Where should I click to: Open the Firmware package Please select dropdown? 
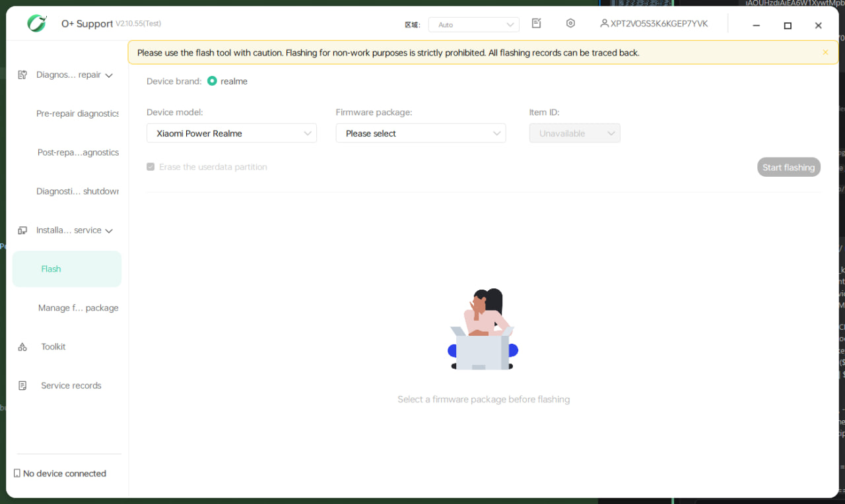(x=421, y=133)
